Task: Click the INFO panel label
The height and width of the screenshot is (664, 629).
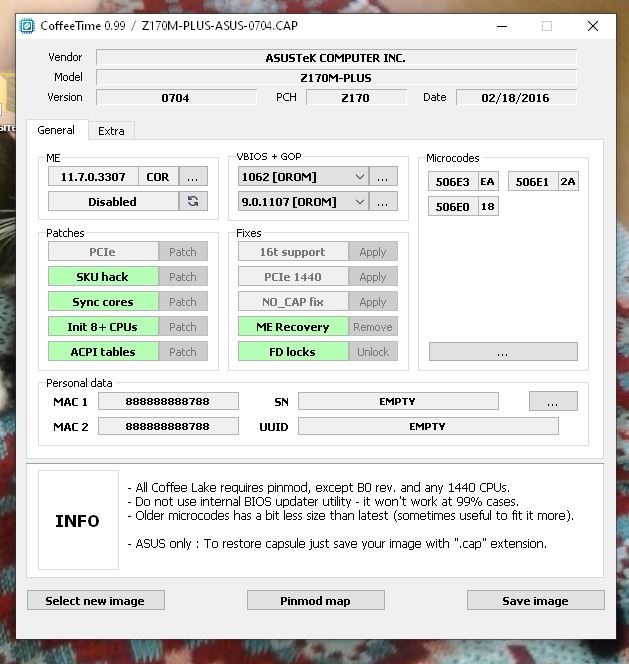Action: 78,520
